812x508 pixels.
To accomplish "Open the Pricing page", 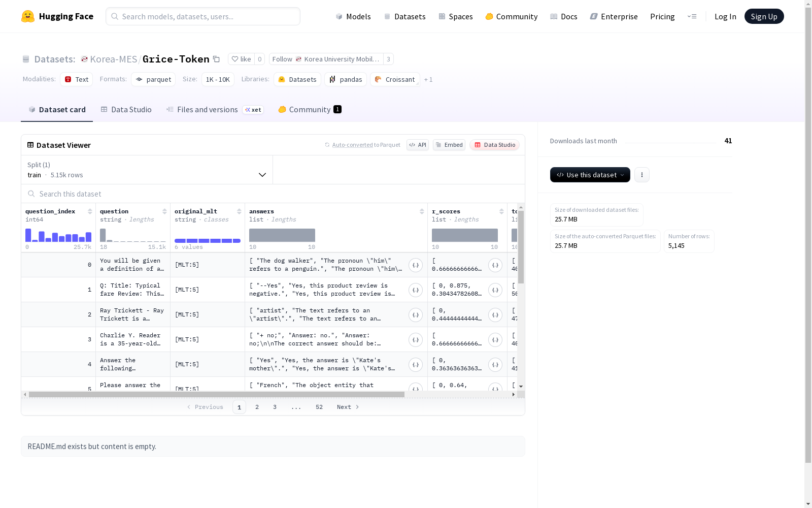I will coord(662,16).
